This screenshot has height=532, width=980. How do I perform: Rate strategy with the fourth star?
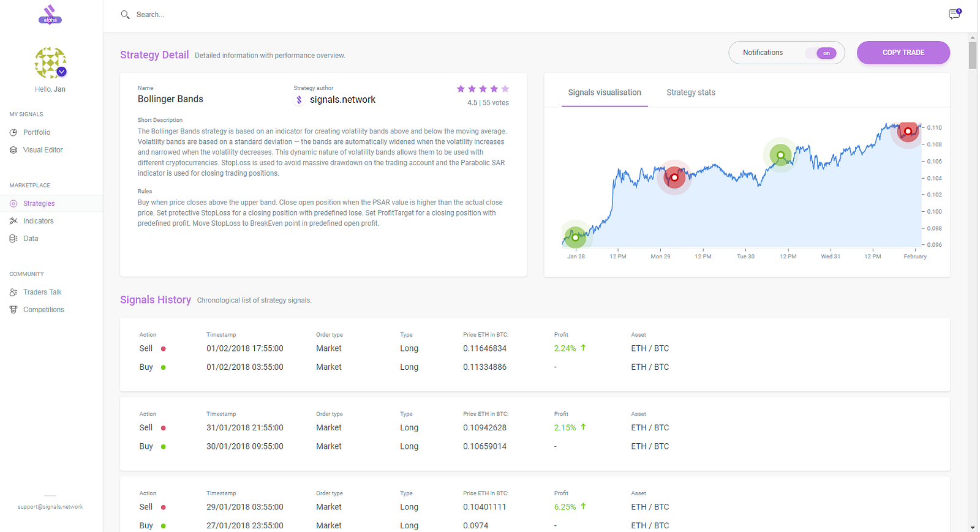click(494, 89)
